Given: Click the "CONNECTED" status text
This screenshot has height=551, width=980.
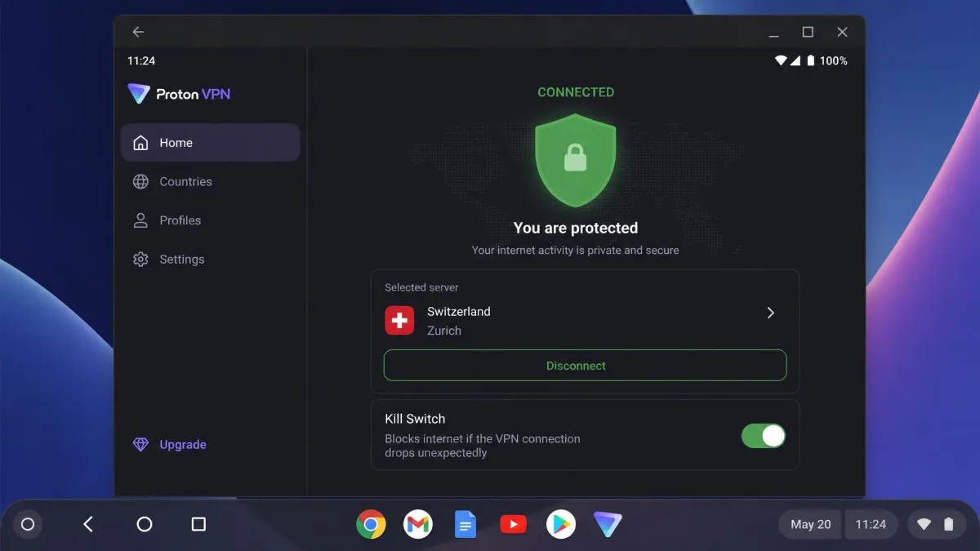Looking at the screenshot, I should (576, 92).
